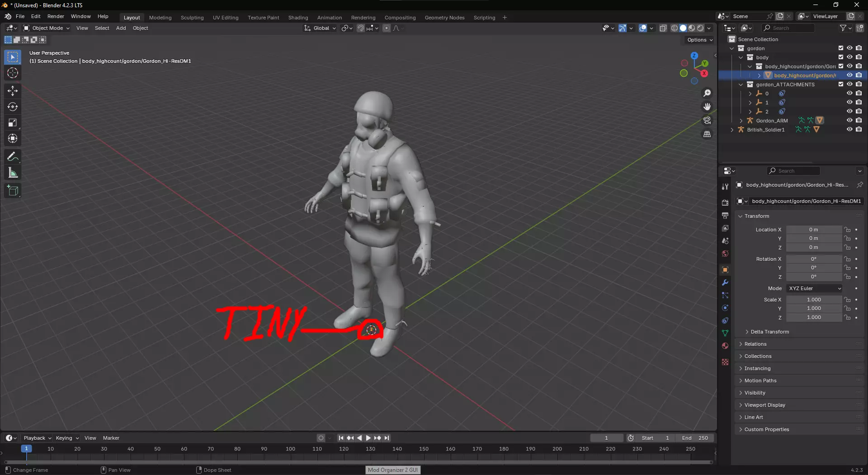This screenshot has height=475, width=868.
Task: Switch to wireframe viewport shading
Action: coord(675,28)
